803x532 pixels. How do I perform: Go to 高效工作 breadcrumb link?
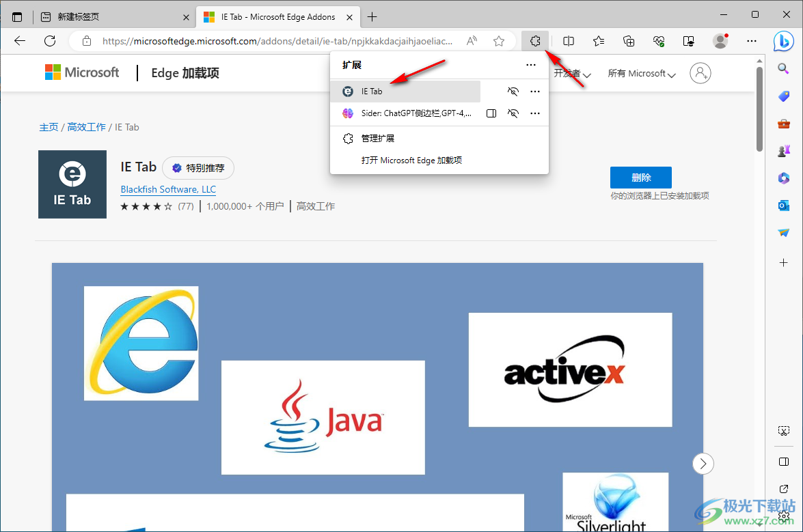pyautogui.click(x=86, y=128)
